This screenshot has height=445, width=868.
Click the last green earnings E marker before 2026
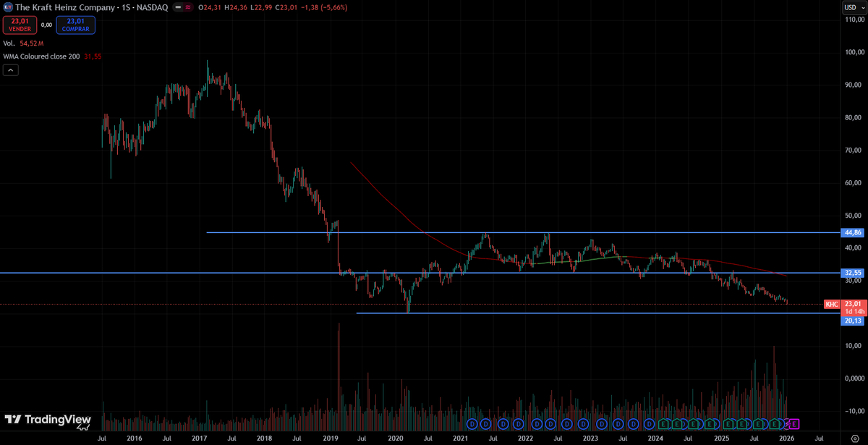[x=775, y=423]
